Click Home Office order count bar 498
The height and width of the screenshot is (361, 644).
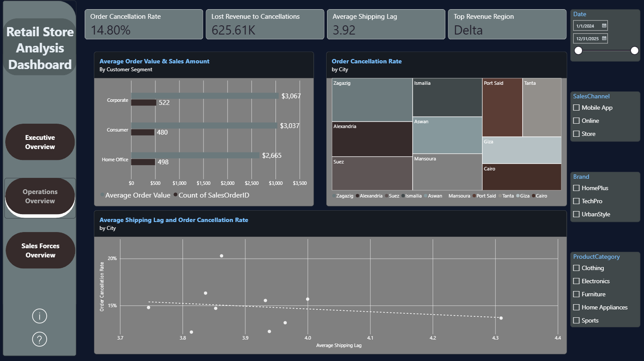pos(143,162)
